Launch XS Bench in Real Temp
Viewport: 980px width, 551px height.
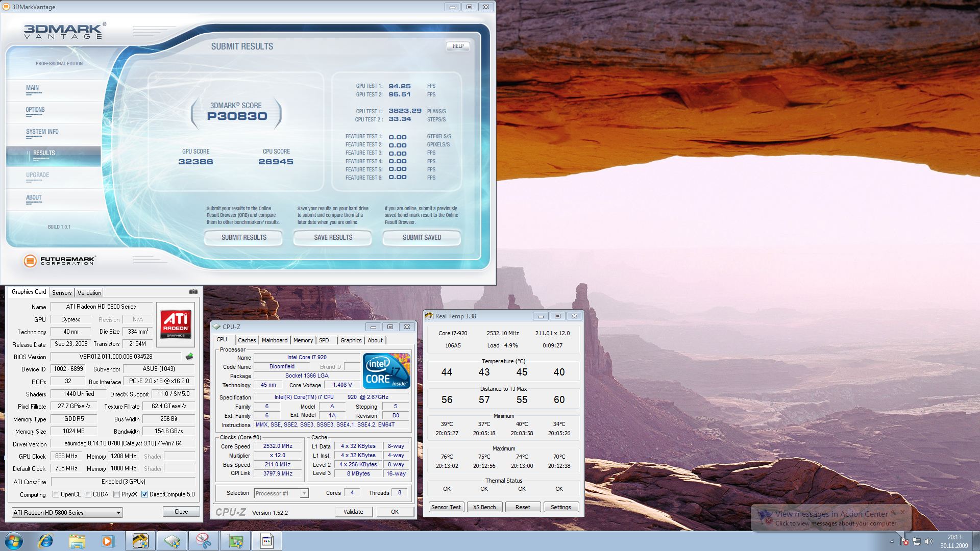click(x=484, y=507)
